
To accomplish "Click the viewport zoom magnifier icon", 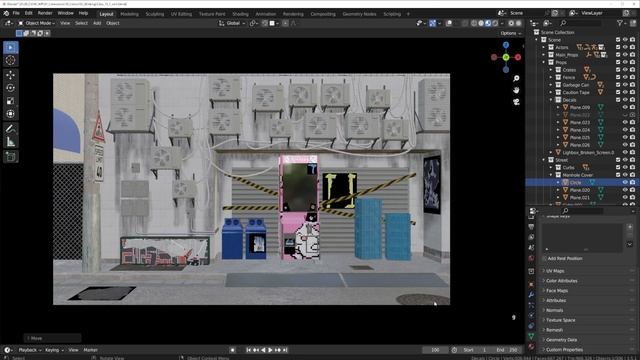I will 516,78.
